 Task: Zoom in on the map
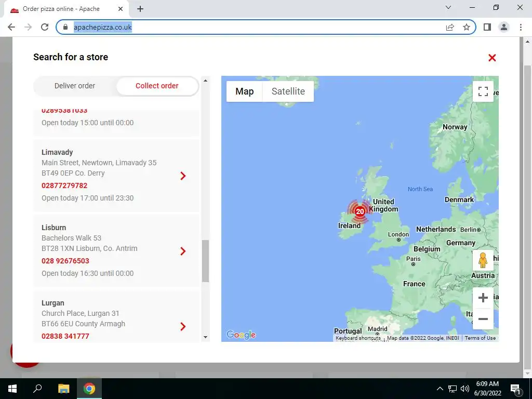[483, 298]
